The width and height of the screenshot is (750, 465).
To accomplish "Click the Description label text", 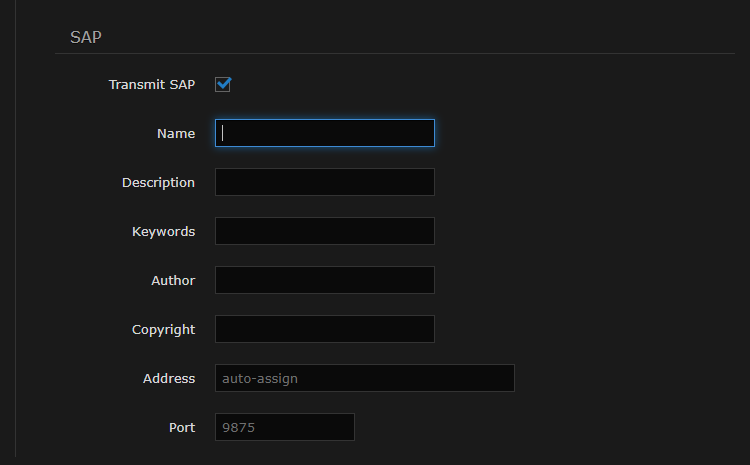I will coord(158,182).
